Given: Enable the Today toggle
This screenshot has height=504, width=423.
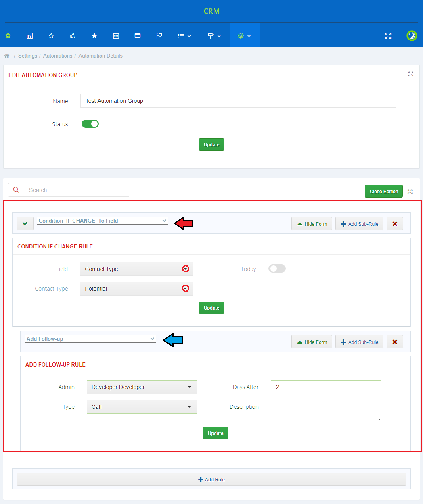Looking at the screenshot, I should point(277,269).
